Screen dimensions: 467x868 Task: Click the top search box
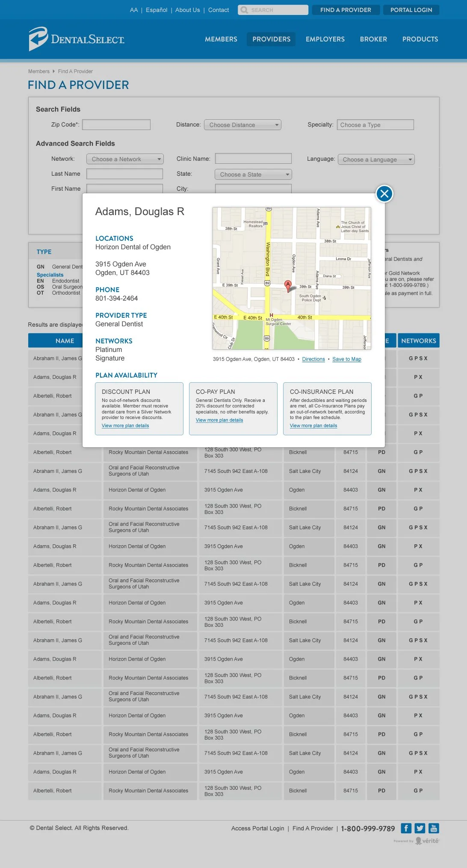(273, 10)
